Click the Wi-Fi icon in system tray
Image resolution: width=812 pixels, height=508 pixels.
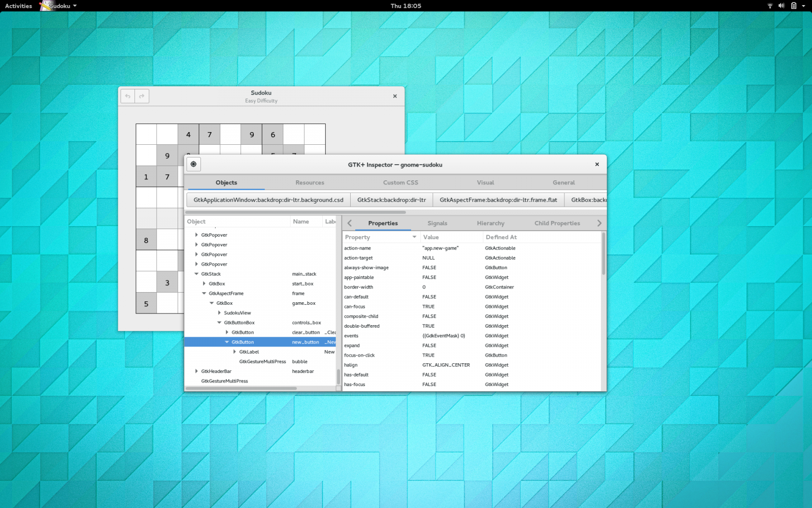click(770, 6)
